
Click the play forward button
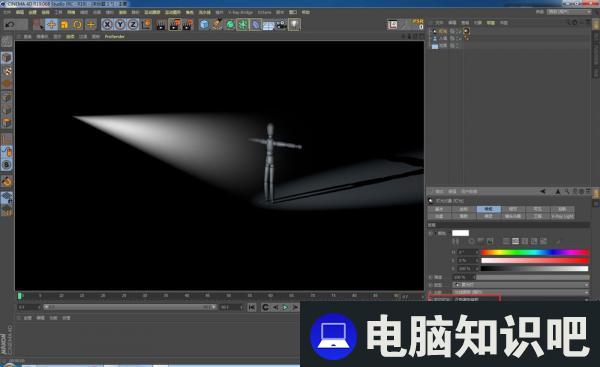click(x=285, y=307)
